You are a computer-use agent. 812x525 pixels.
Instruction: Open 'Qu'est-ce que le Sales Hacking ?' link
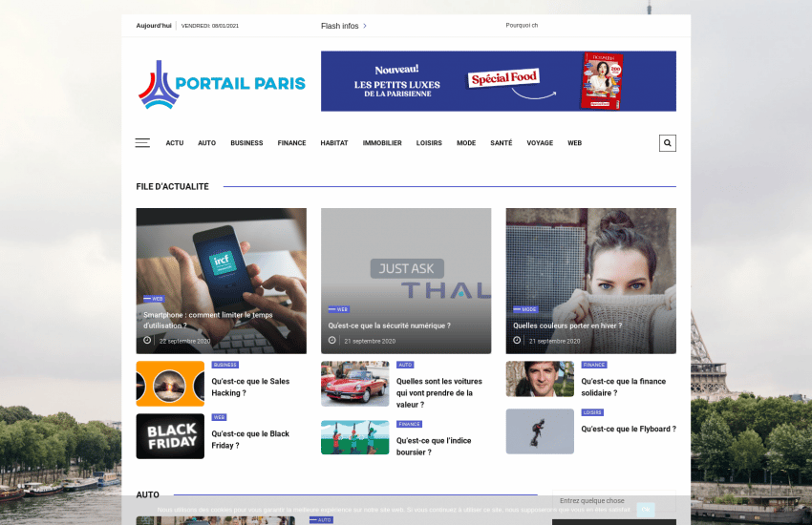(x=250, y=387)
